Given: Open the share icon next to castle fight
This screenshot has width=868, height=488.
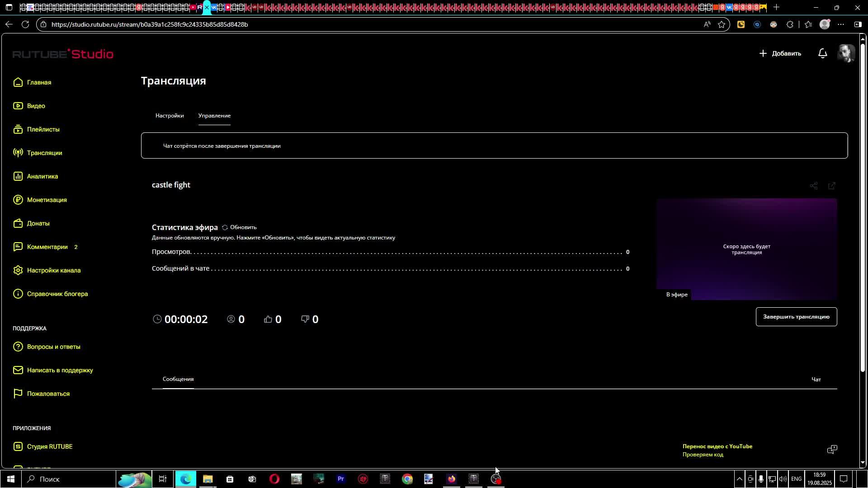Looking at the screenshot, I should coord(814,186).
